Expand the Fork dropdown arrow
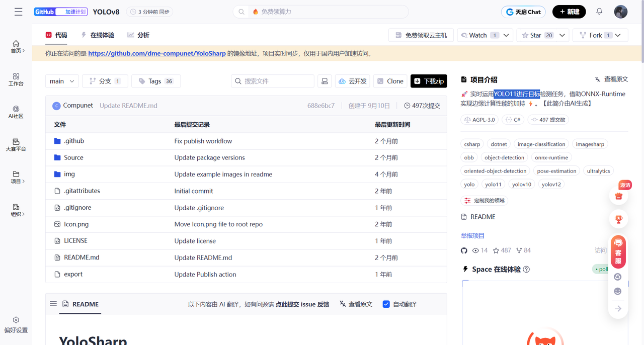 (x=618, y=35)
